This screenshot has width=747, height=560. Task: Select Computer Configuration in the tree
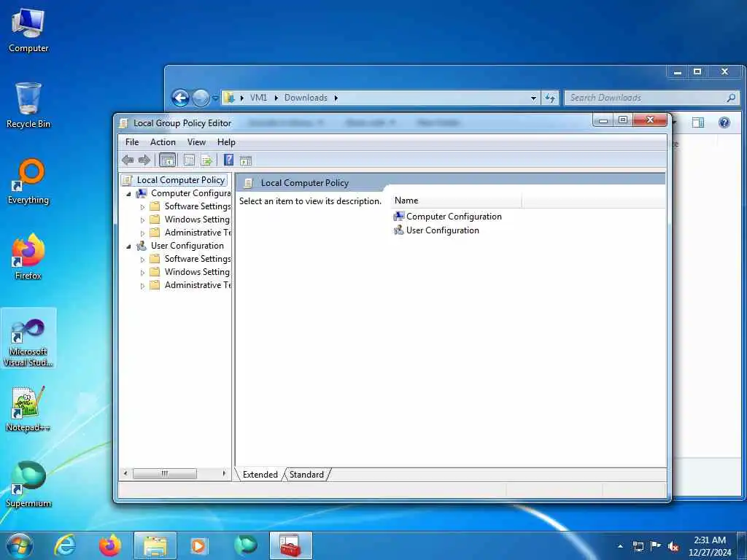pos(190,193)
